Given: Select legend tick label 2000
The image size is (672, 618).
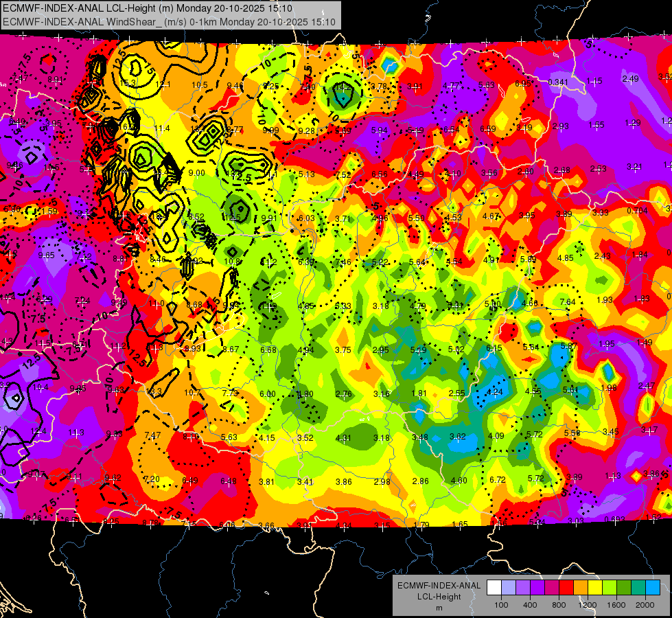Looking at the screenshot, I should [x=645, y=605].
